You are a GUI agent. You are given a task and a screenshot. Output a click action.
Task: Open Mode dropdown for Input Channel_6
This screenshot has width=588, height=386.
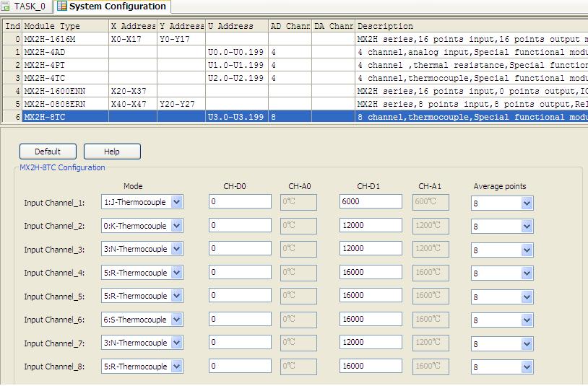point(177,320)
